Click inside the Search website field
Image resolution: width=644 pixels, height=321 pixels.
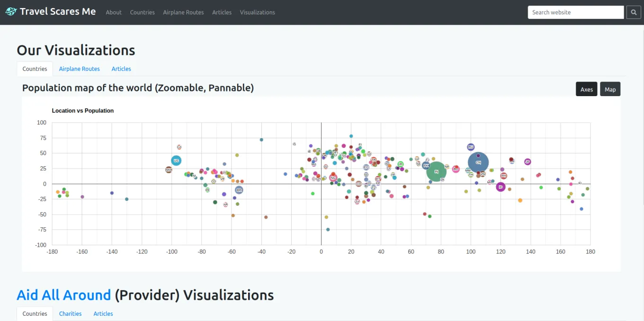click(575, 12)
